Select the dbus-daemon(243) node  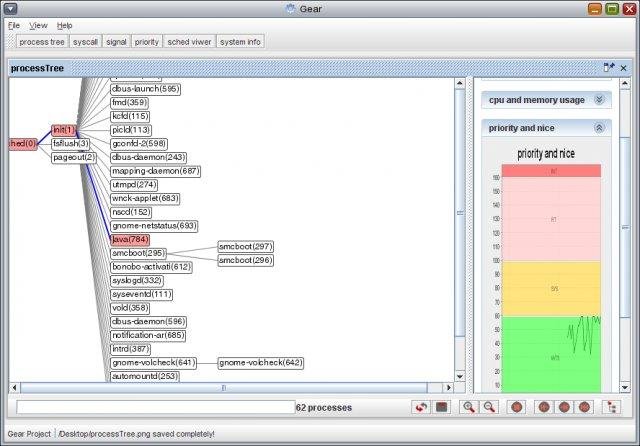(149, 158)
